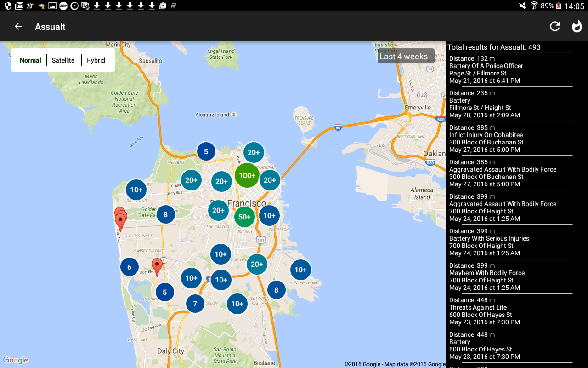
Task: Refresh the assault results
Action: 555,26
